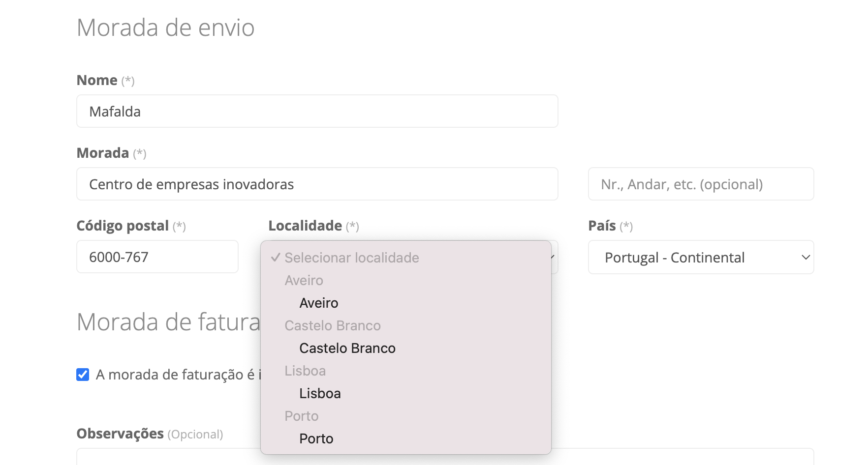Click the greyed Aveiro group heading

pos(304,280)
